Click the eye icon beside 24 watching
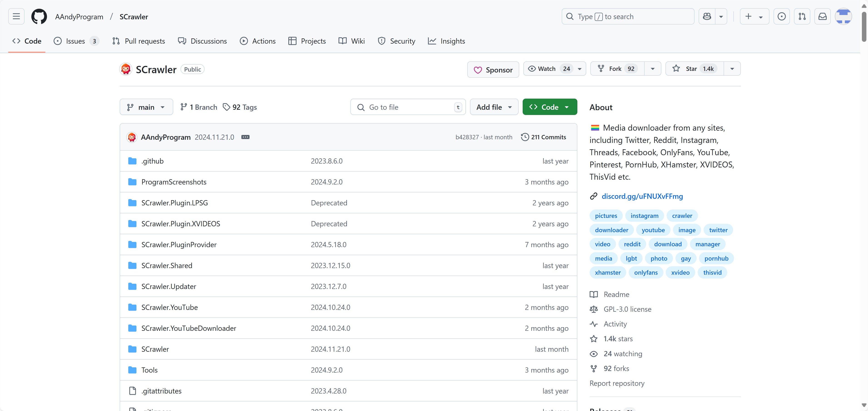 [x=594, y=354]
